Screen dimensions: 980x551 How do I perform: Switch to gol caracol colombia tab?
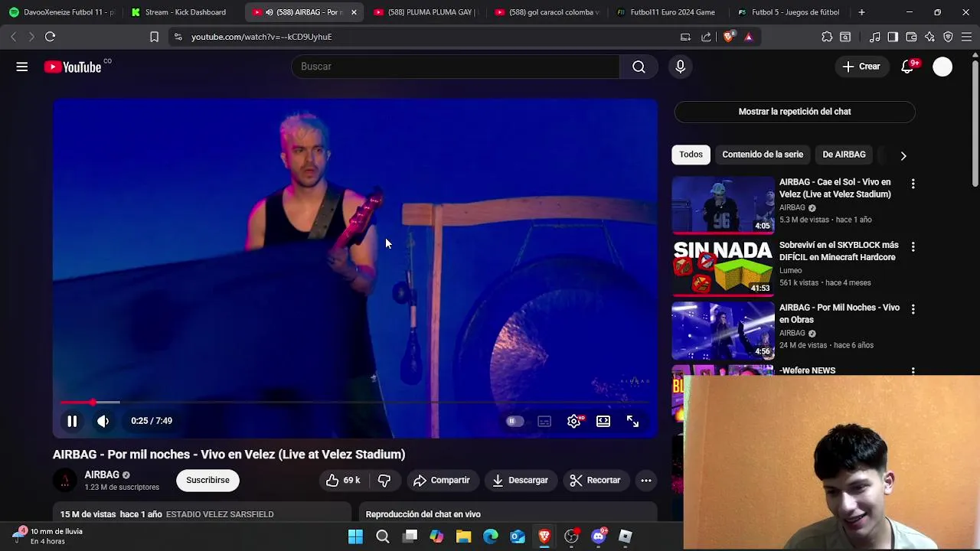(547, 12)
